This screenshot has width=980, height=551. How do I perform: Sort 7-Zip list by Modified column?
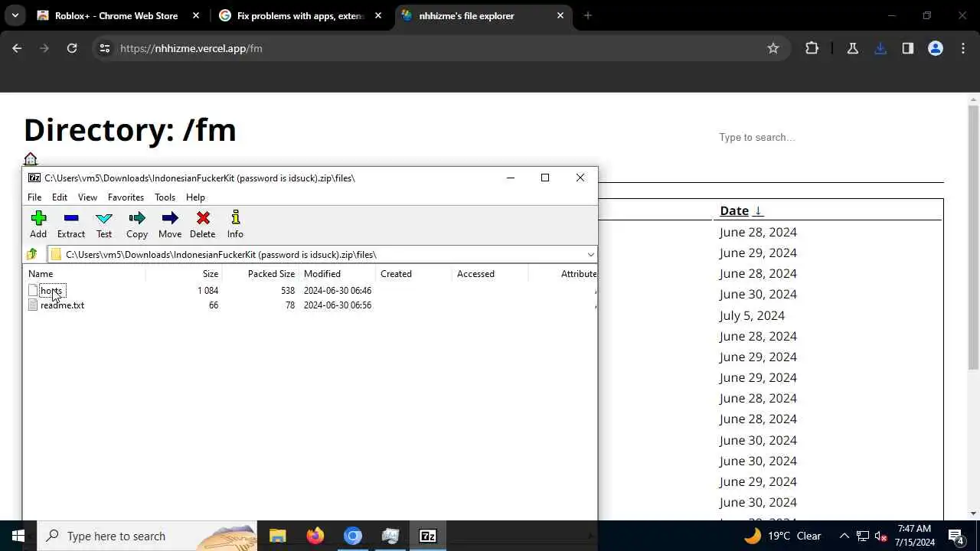coord(337,274)
